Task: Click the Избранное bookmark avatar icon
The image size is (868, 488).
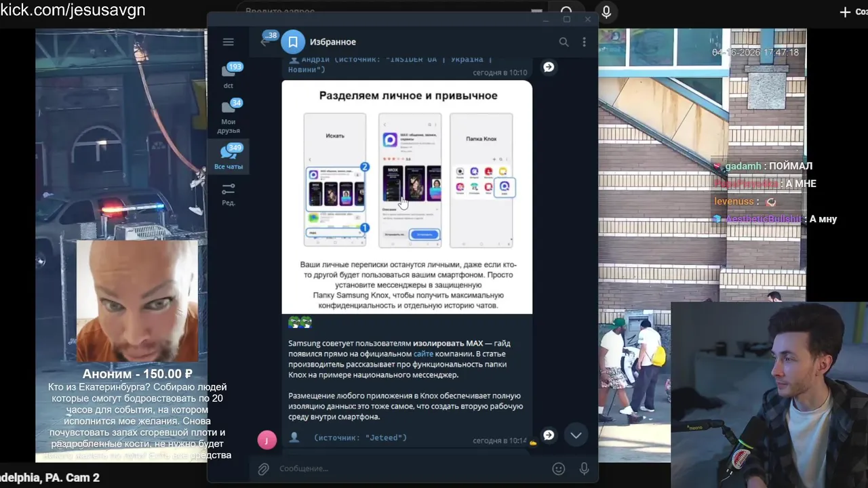Action: [x=293, y=42]
